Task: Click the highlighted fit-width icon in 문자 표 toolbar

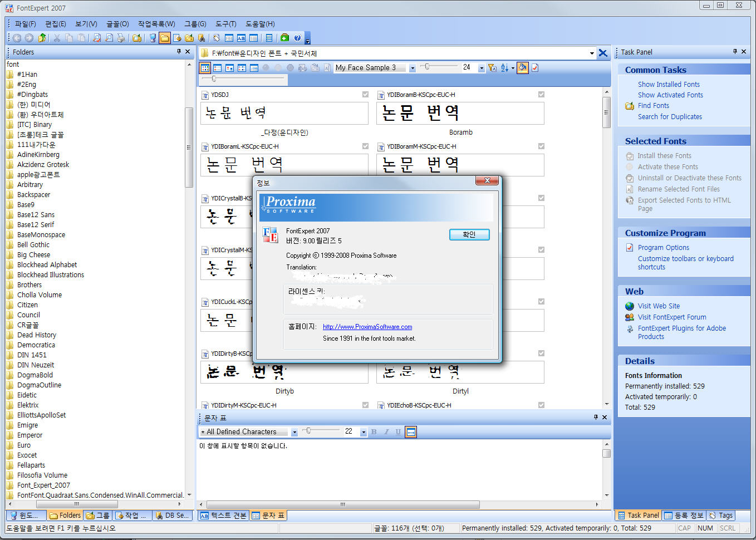Action: [411, 432]
